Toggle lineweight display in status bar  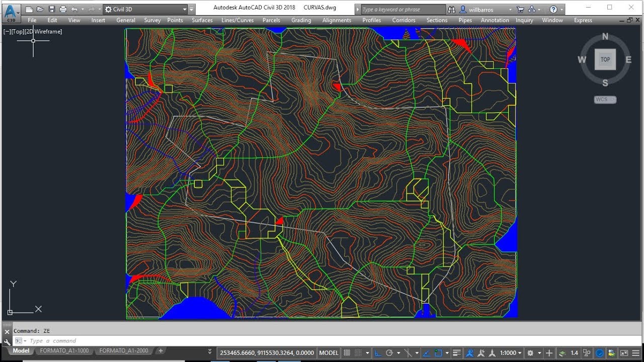[x=457, y=353]
